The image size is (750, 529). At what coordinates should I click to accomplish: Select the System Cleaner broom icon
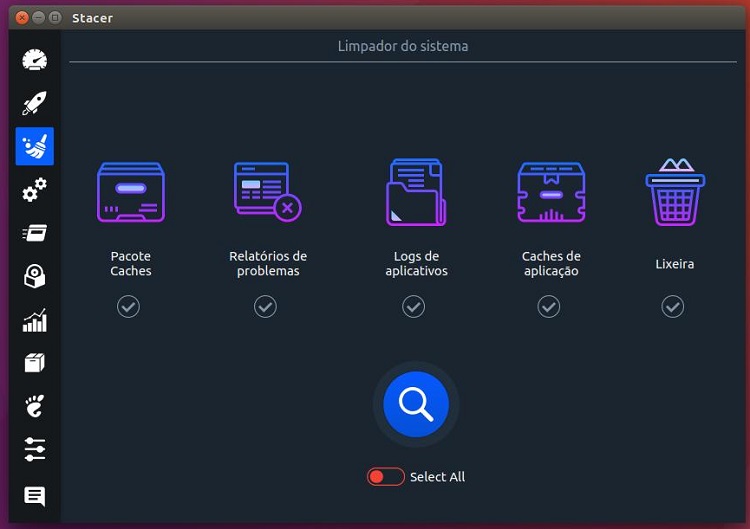tap(34, 146)
